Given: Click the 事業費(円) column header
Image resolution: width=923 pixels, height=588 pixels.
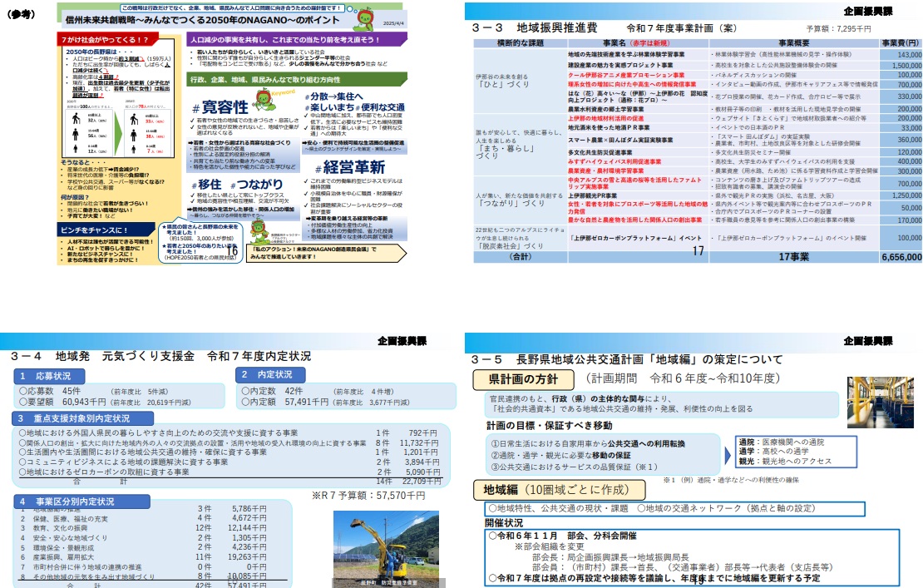Looking at the screenshot, I should [x=901, y=43].
